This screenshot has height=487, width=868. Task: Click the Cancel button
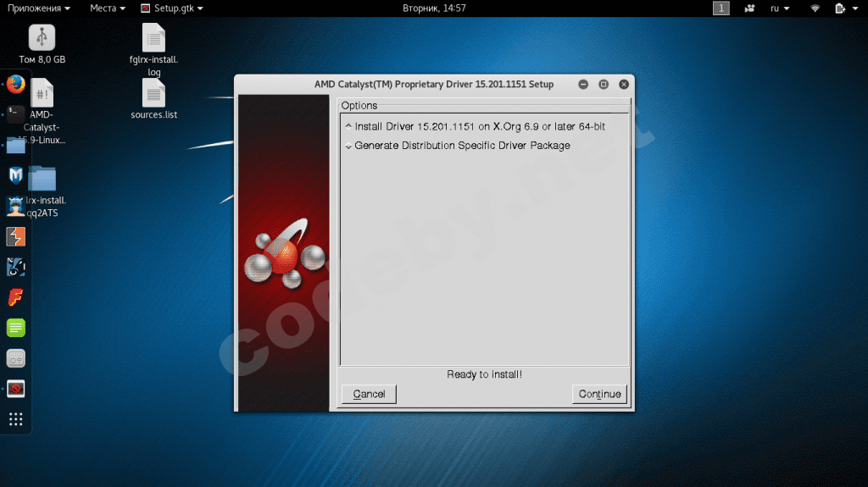(x=369, y=394)
